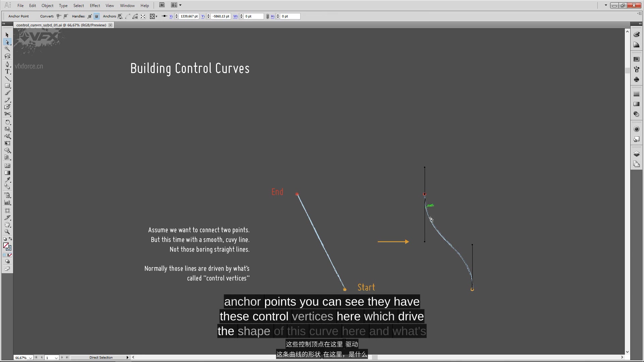Viewport: 644px width, 362px height.
Task: Select the Blend tool
Action: (x=7, y=187)
